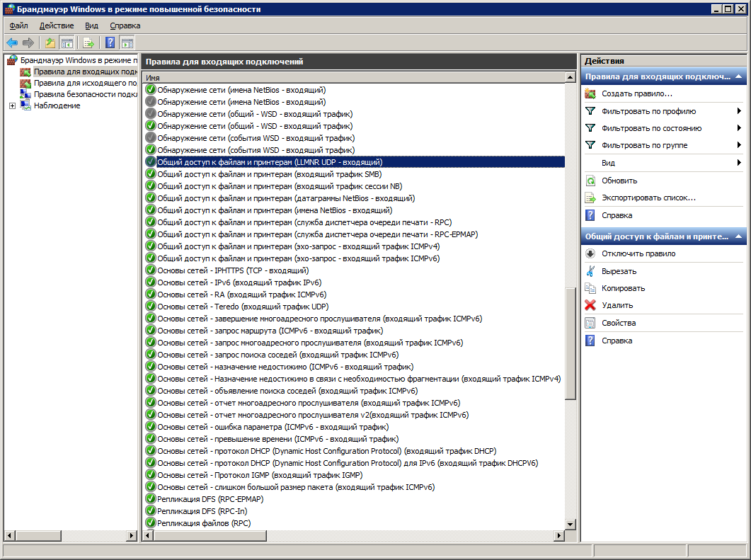Click the Up one level folder icon
The height and width of the screenshot is (560, 751).
click(x=50, y=43)
